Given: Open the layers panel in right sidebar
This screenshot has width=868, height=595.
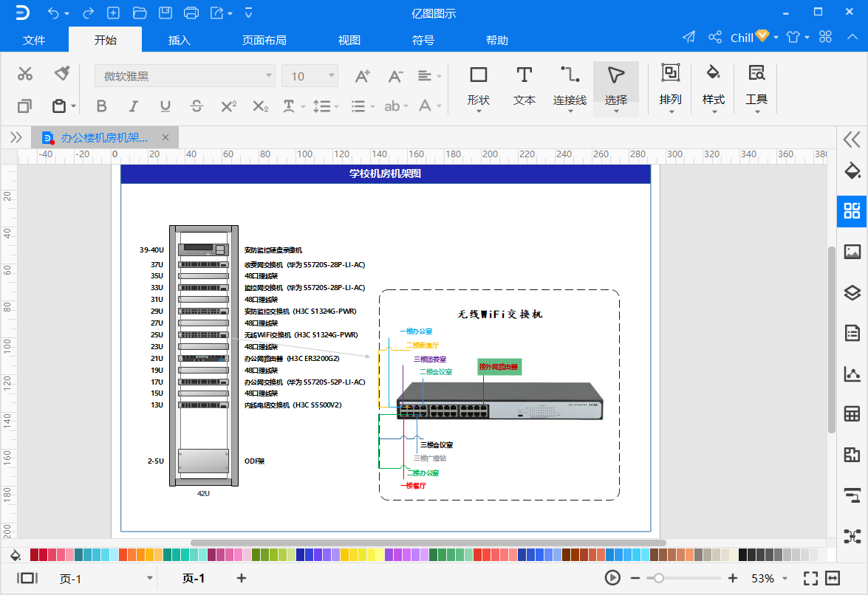Looking at the screenshot, I should (852, 292).
